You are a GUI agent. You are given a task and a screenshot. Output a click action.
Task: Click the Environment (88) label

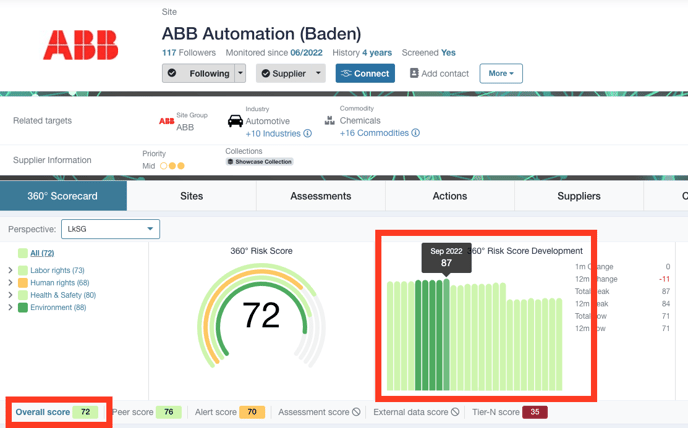[58, 307]
